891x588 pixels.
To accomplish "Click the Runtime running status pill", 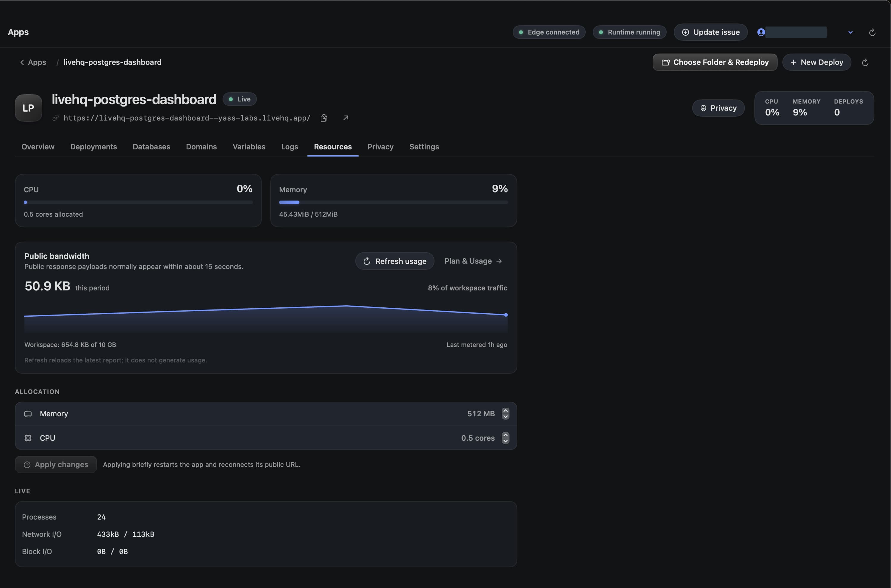I will [629, 32].
